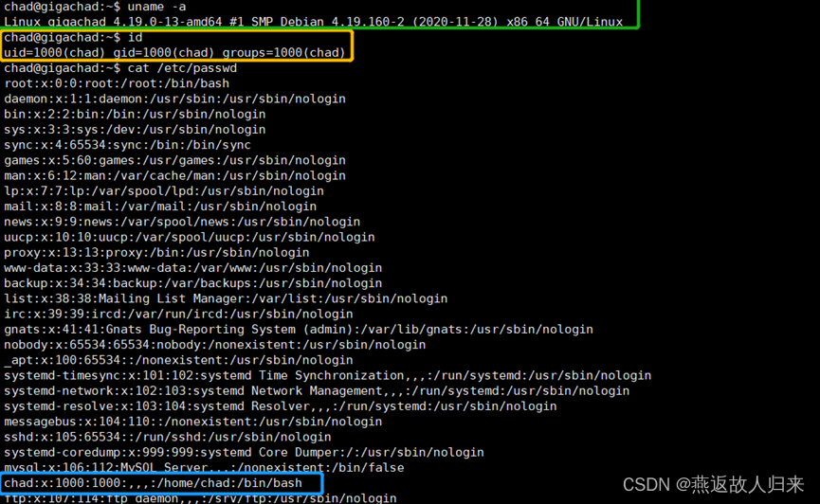Click the systemd-network Network Management line

tap(317, 391)
